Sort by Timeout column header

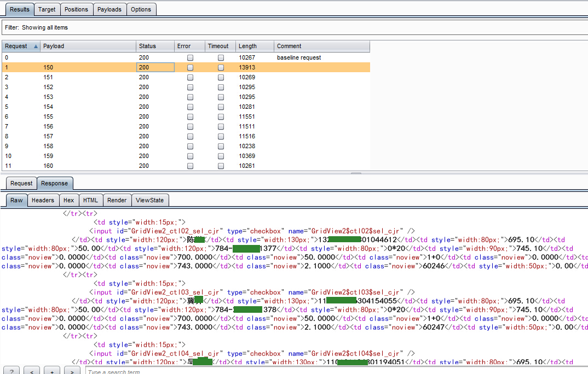pyautogui.click(x=220, y=46)
